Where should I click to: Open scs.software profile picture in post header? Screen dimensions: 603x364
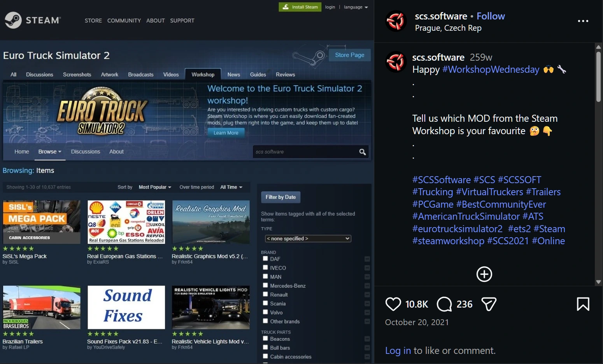[x=396, y=21]
